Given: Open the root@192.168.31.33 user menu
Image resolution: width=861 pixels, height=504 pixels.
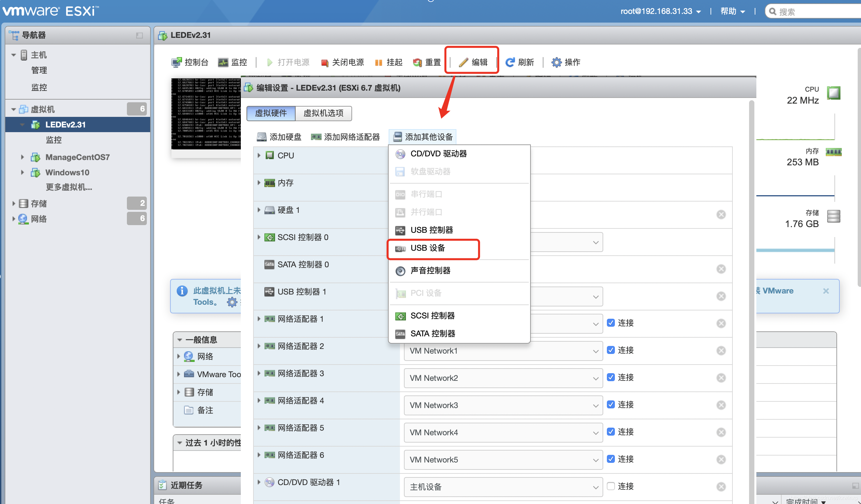Looking at the screenshot, I should [660, 11].
